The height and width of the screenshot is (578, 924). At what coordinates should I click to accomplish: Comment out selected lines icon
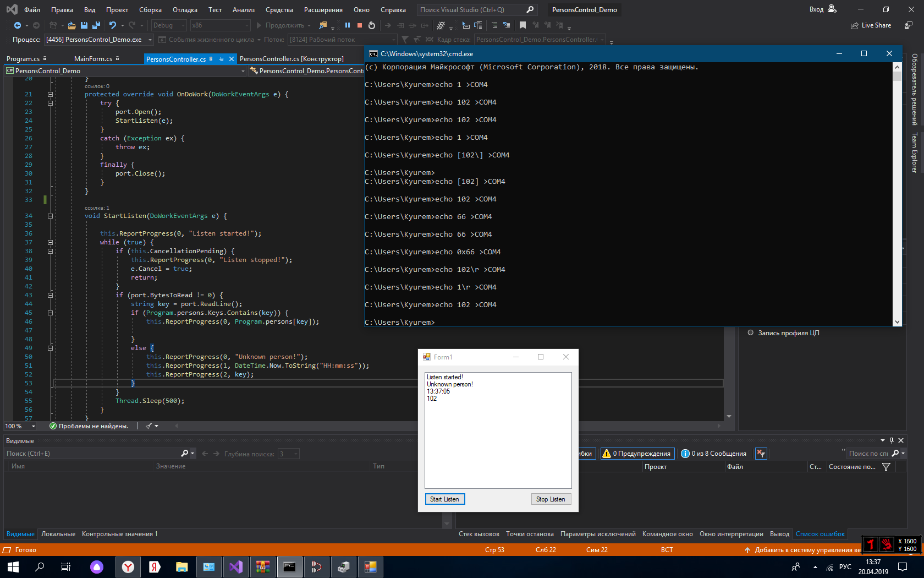494,25
